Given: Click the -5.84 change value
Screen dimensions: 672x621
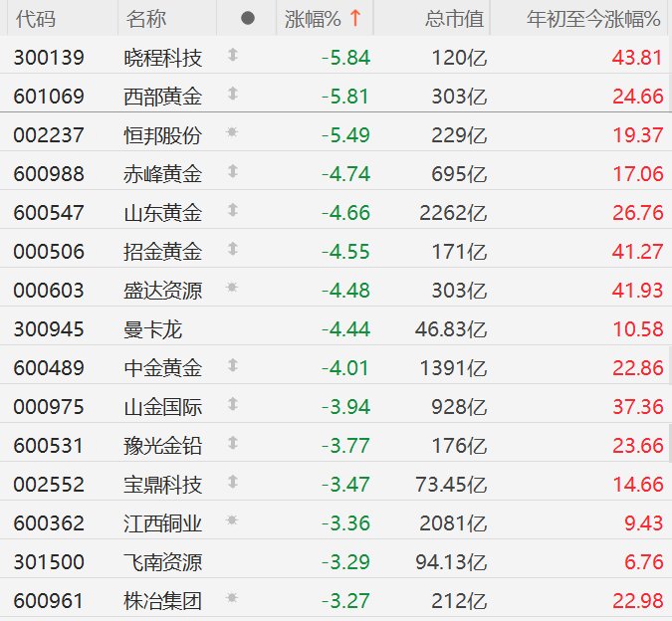Looking at the screenshot, I should (x=345, y=58).
